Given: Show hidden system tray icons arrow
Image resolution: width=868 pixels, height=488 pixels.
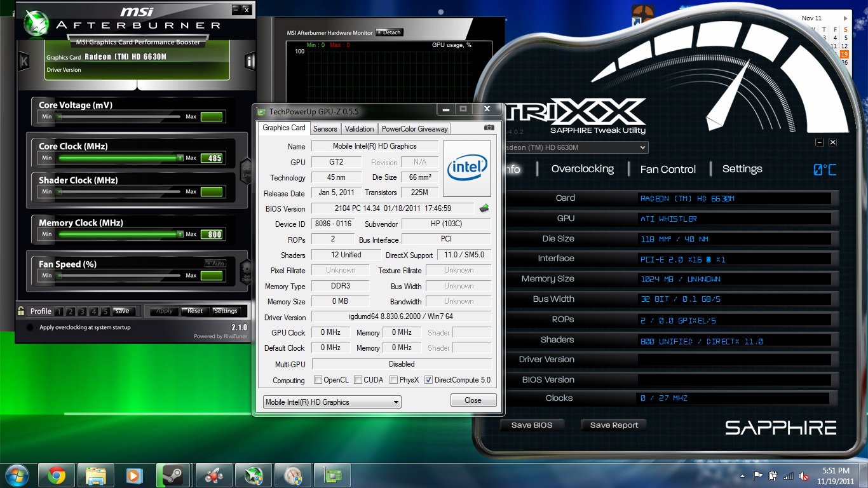Looking at the screenshot, I should coord(743,475).
